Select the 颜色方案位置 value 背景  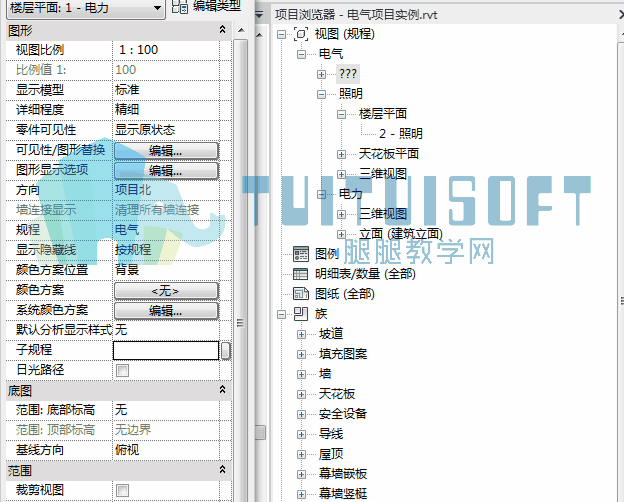(127, 270)
